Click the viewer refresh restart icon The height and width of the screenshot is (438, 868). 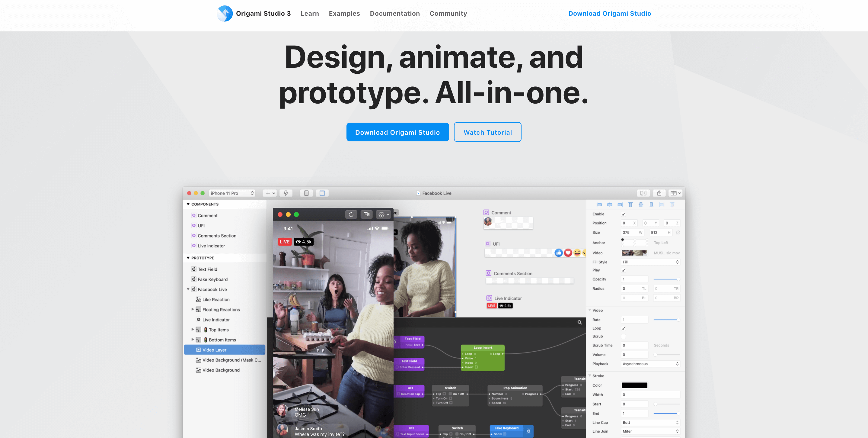click(x=351, y=214)
